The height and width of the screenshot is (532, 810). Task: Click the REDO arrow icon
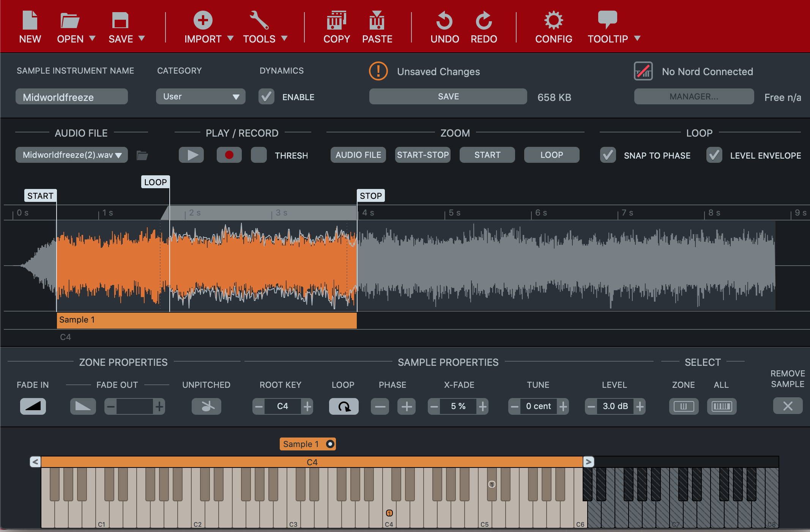click(x=484, y=20)
